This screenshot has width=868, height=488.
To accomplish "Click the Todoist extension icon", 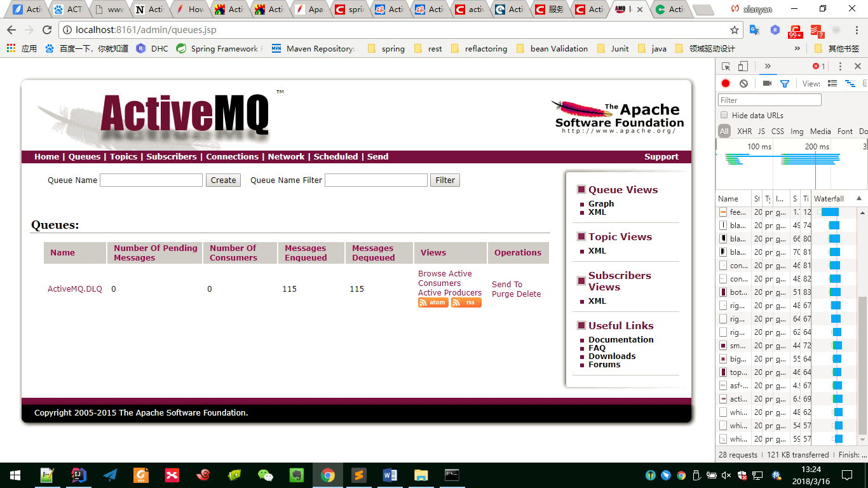I will [817, 30].
